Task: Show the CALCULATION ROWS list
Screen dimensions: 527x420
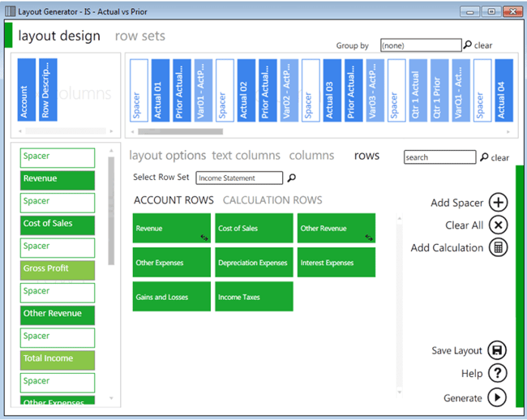Action: (272, 200)
